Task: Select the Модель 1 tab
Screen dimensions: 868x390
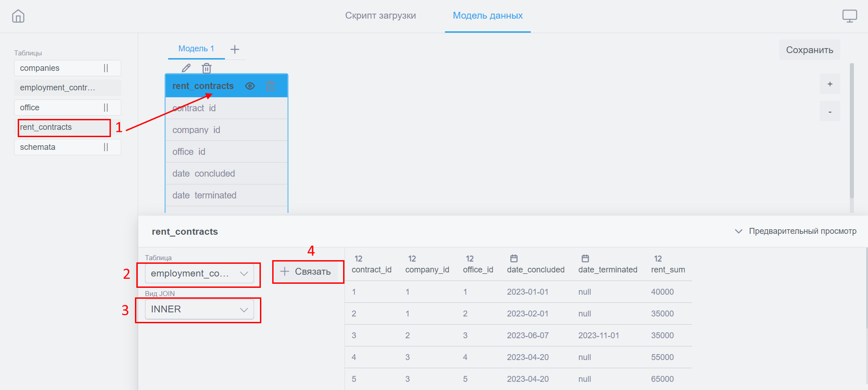Action: pos(196,49)
